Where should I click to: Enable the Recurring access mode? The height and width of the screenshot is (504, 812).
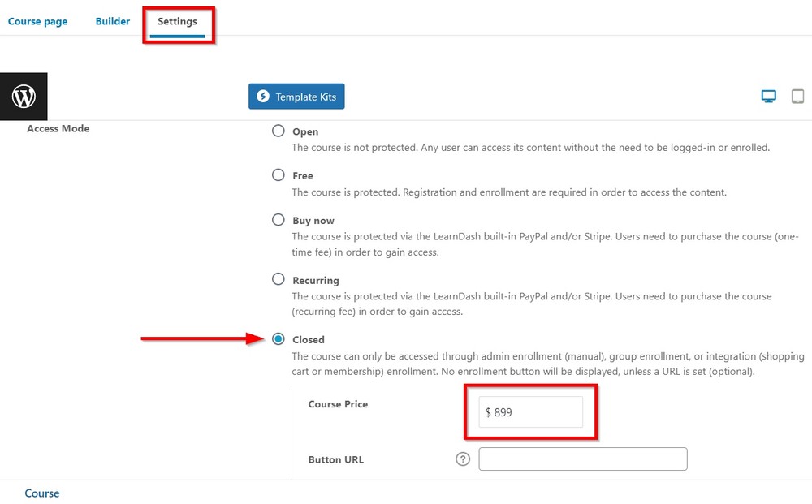[x=278, y=280]
